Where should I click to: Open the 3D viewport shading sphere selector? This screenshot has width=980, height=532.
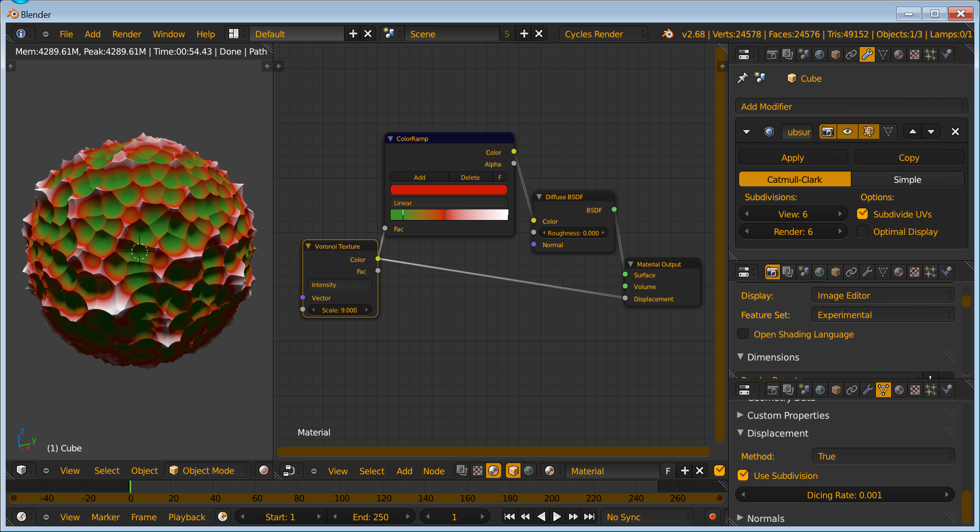[x=264, y=470]
